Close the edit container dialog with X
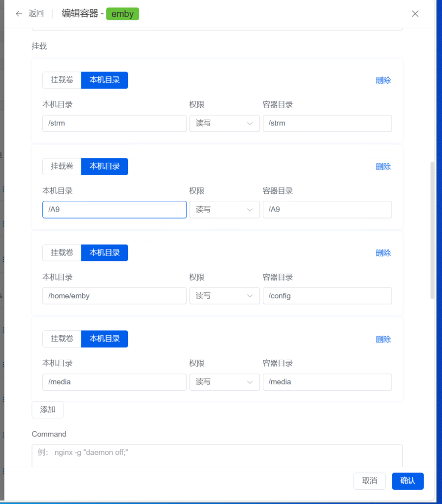 [x=415, y=13]
